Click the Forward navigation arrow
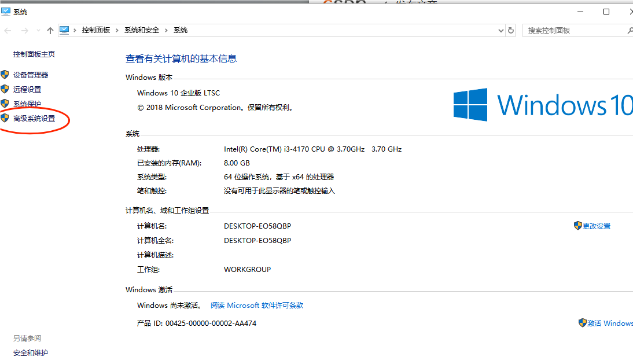Screen dimensions: 633x364 [25, 31]
